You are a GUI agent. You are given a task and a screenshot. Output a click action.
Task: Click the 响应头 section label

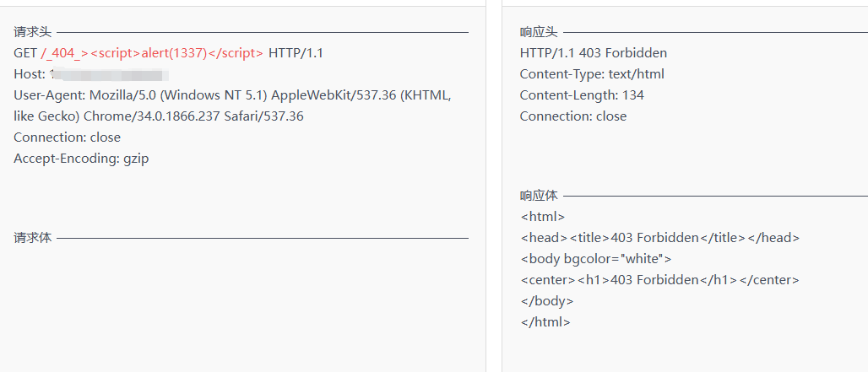coord(539,32)
